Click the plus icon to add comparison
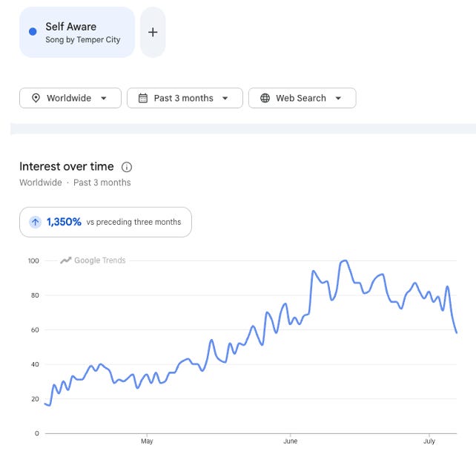Screen dimensions: 476x460 153,32
